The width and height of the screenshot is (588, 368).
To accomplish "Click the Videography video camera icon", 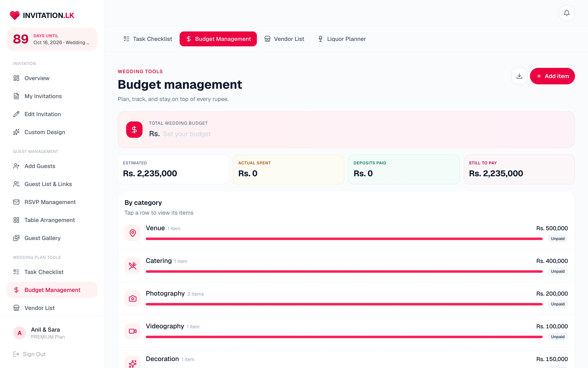I will pyautogui.click(x=133, y=331).
